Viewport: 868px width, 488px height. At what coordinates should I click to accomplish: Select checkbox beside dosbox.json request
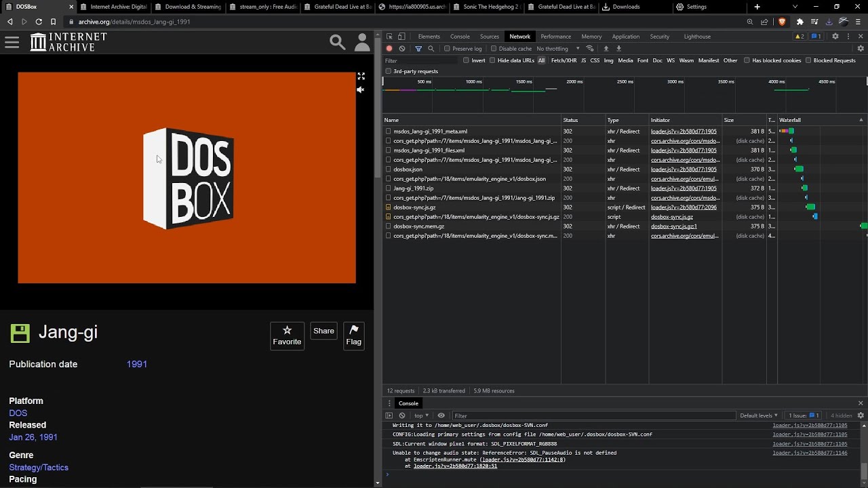click(x=389, y=169)
